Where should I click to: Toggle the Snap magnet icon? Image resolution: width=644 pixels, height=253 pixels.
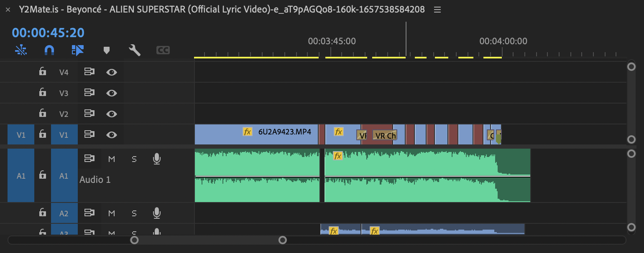49,51
